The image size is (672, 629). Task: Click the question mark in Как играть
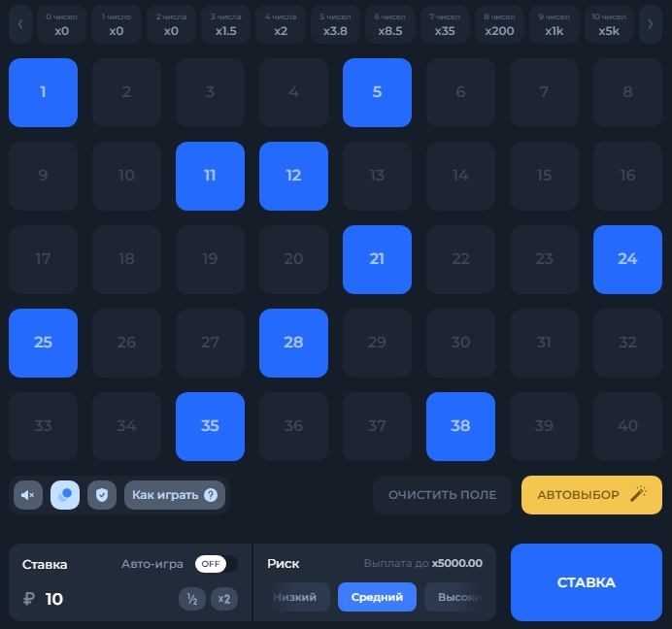tap(211, 495)
